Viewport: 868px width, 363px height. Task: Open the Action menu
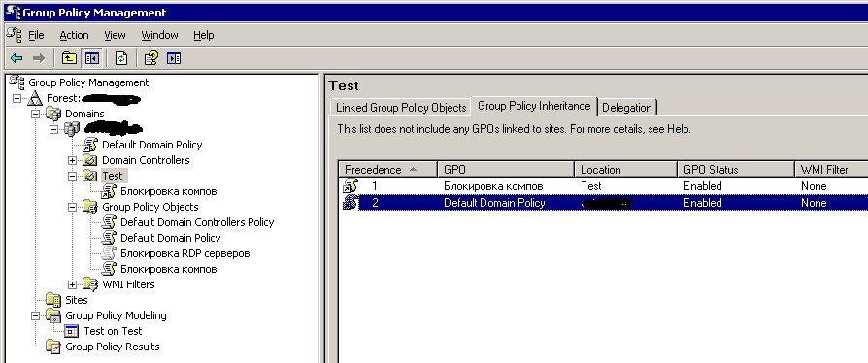click(74, 35)
